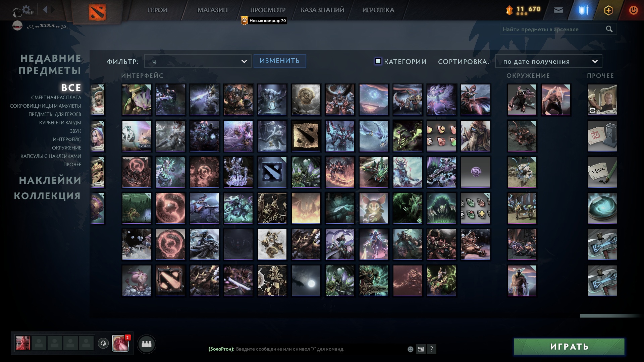644x362 pixels.
Task: Open the Сортировка по дате получения dropdown
Action: point(548,61)
